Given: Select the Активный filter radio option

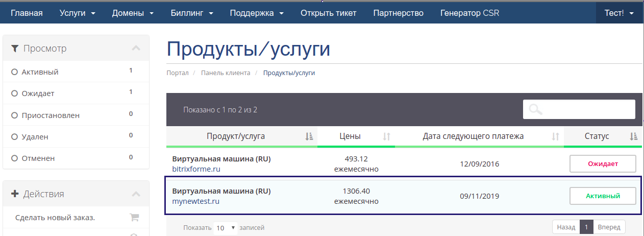Looking at the screenshot, I should [14, 72].
